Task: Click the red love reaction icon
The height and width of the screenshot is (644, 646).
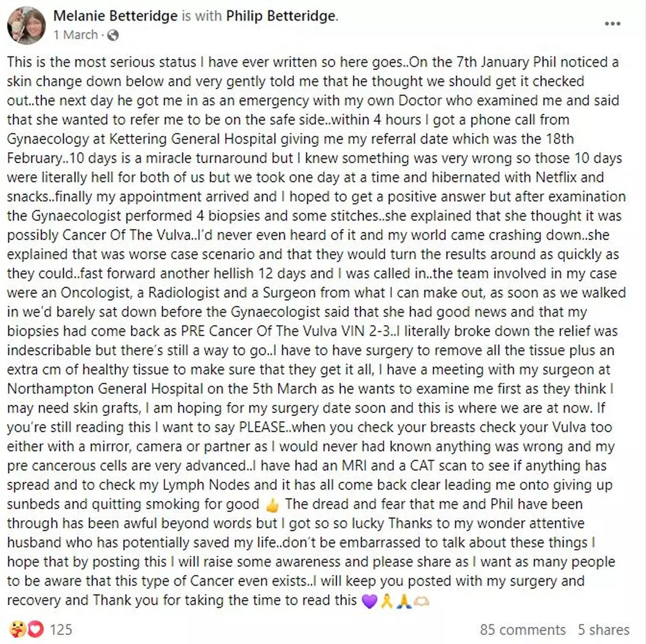Action: coord(35,629)
